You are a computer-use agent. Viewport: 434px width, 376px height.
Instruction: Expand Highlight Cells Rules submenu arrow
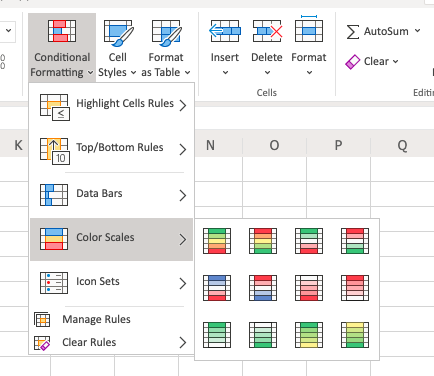click(183, 106)
